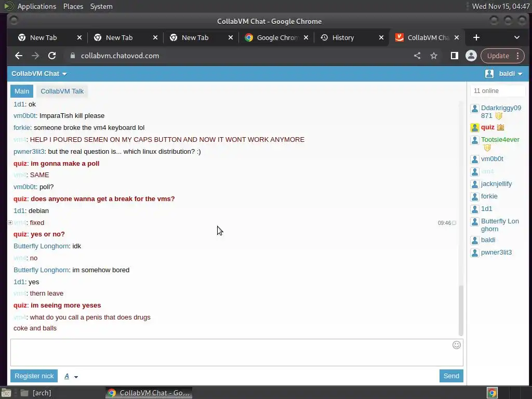The width and height of the screenshot is (532, 399).
Task: Click the shield badge under Tootsie4ever
Action: (487, 148)
